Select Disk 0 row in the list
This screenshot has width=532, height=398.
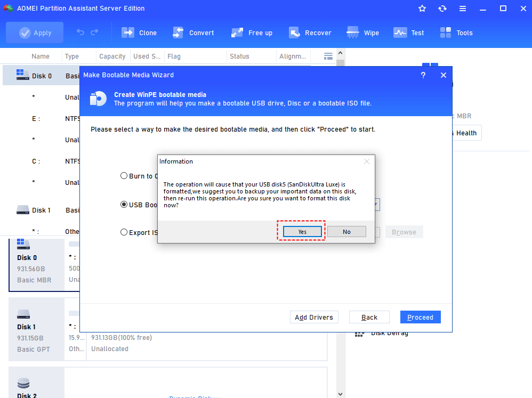(x=41, y=76)
